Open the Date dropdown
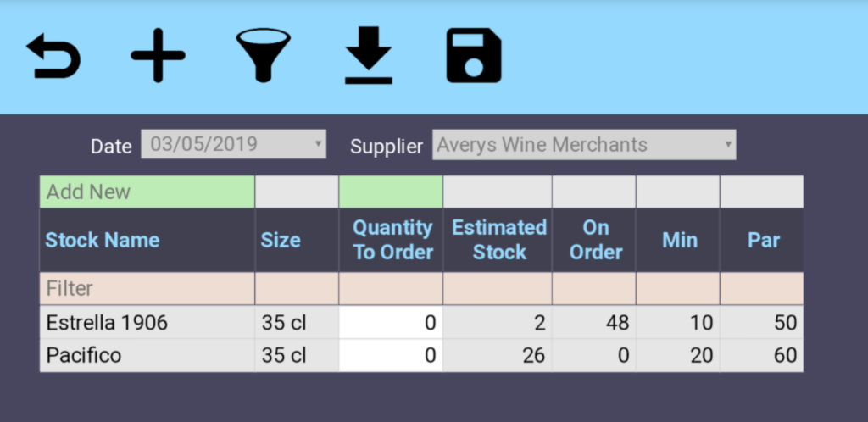 pyautogui.click(x=233, y=145)
